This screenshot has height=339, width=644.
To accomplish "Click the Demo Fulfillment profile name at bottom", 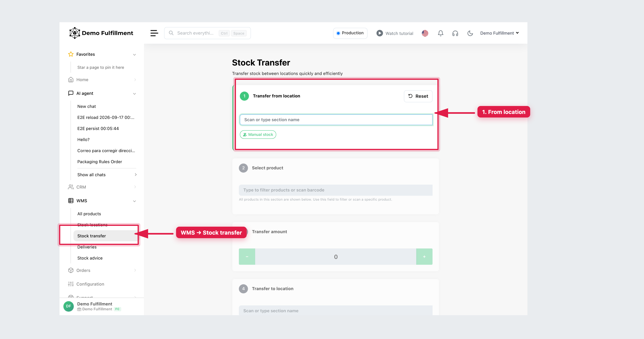I will 95,304.
